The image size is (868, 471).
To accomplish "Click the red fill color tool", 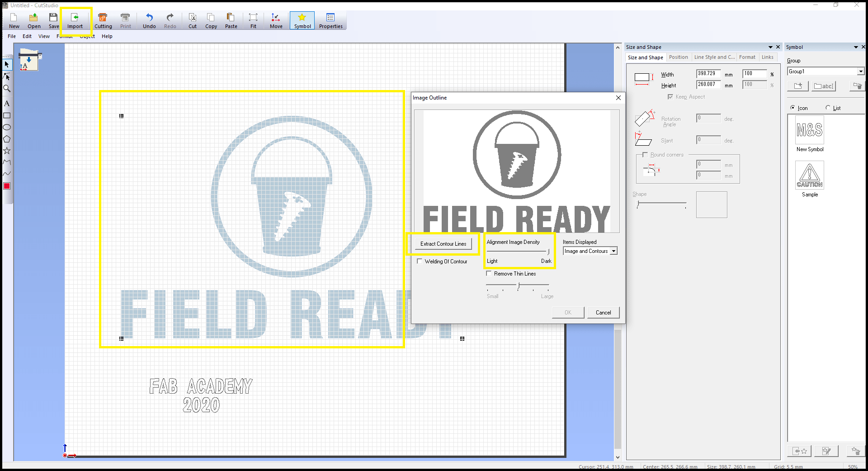I will pos(7,186).
